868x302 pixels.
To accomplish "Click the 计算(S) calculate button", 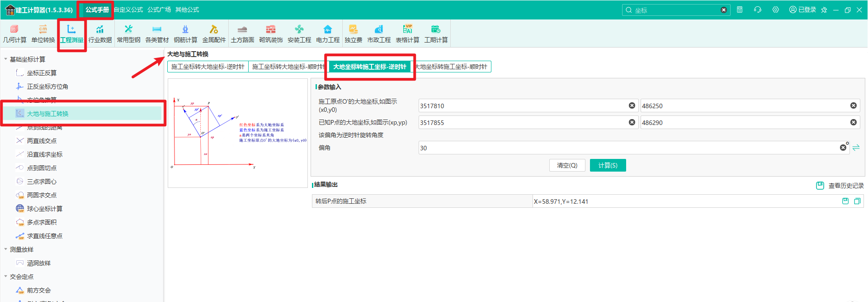I will tap(608, 165).
